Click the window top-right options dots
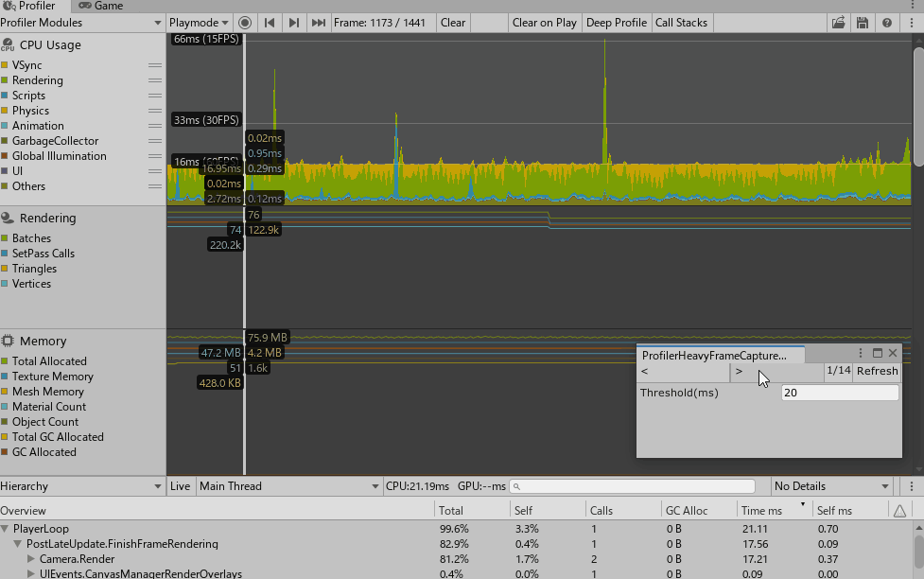This screenshot has height=579, width=924. pyautogui.click(x=913, y=6)
